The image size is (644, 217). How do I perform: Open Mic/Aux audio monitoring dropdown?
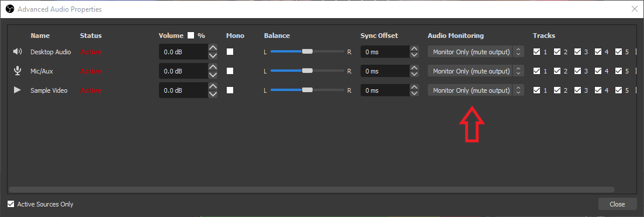point(476,71)
